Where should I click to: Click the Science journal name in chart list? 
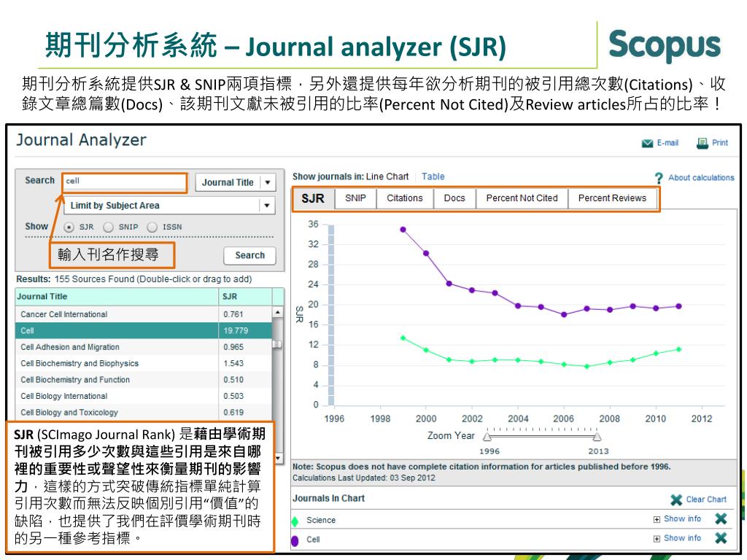click(x=321, y=521)
